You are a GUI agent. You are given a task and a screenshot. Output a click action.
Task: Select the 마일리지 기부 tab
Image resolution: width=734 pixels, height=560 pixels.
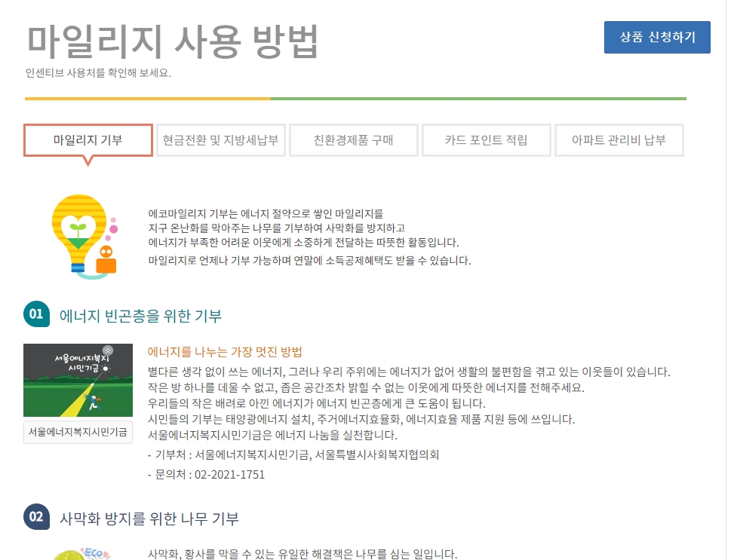point(87,139)
